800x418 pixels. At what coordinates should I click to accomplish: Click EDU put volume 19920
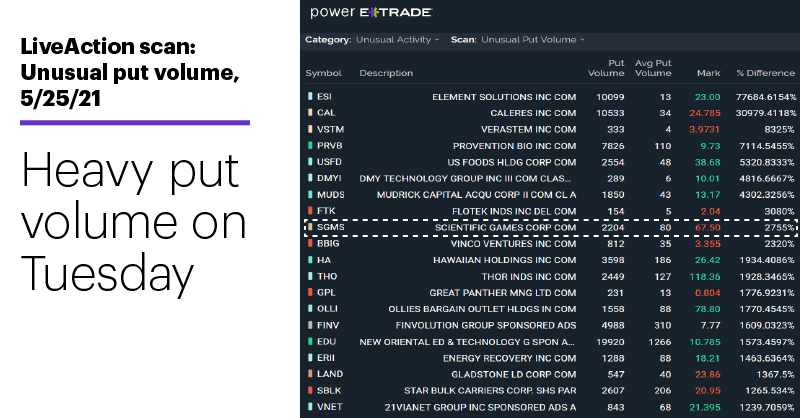(610, 342)
